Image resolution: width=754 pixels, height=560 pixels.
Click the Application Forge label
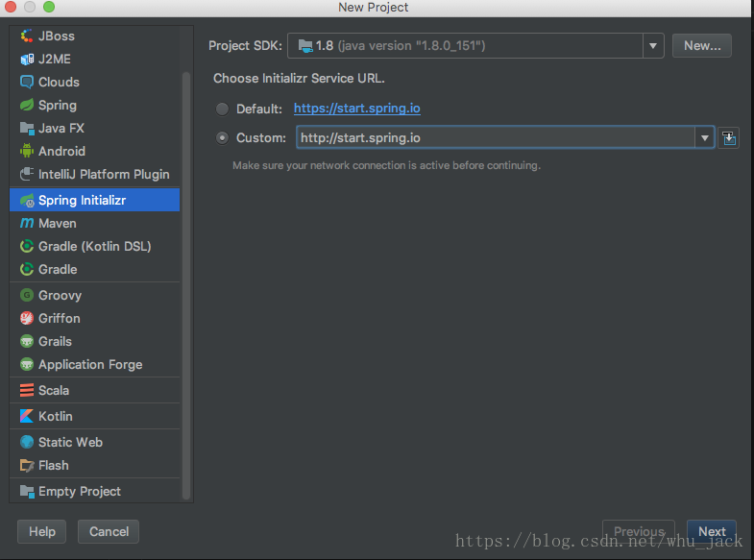point(90,364)
